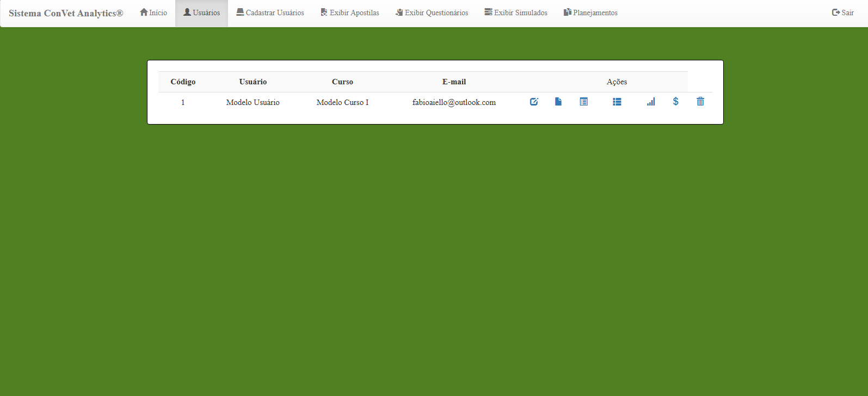Click the Código column header
The height and width of the screenshot is (396, 868).
pos(183,82)
